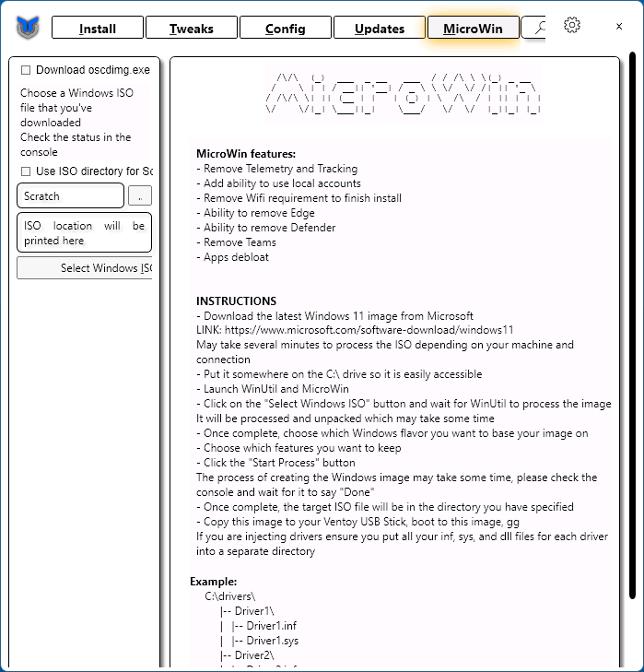Screen dimensions: 644x672
Task: Click 'Add ability to use local accounts' line
Action: click(278, 183)
